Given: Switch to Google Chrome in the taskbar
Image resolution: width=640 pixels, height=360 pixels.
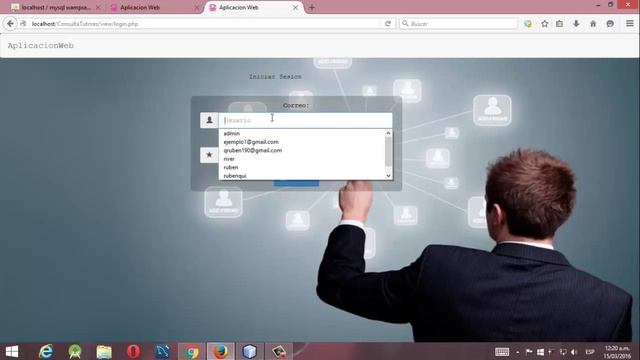Looking at the screenshot, I should 191,351.
